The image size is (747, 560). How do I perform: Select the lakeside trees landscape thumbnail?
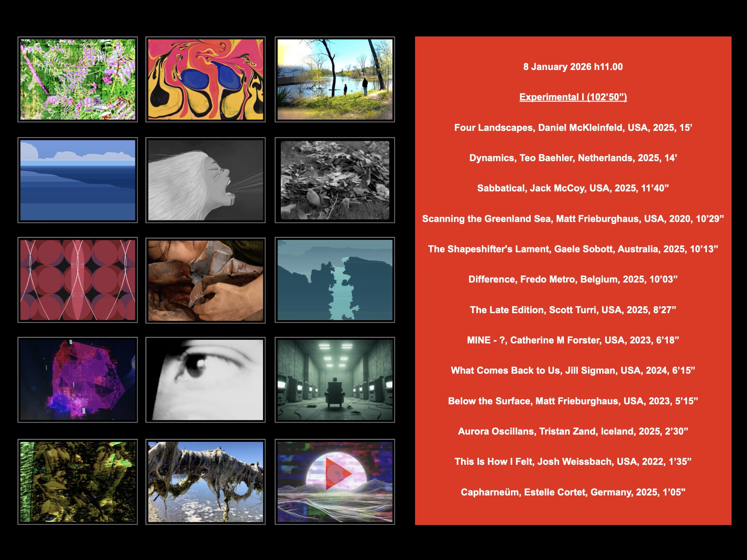coord(334,79)
